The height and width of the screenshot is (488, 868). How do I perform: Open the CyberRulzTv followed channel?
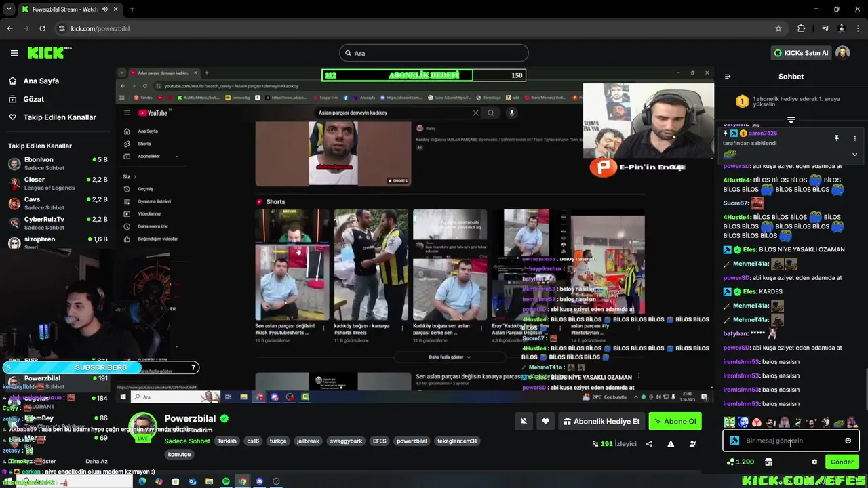click(58, 223)
